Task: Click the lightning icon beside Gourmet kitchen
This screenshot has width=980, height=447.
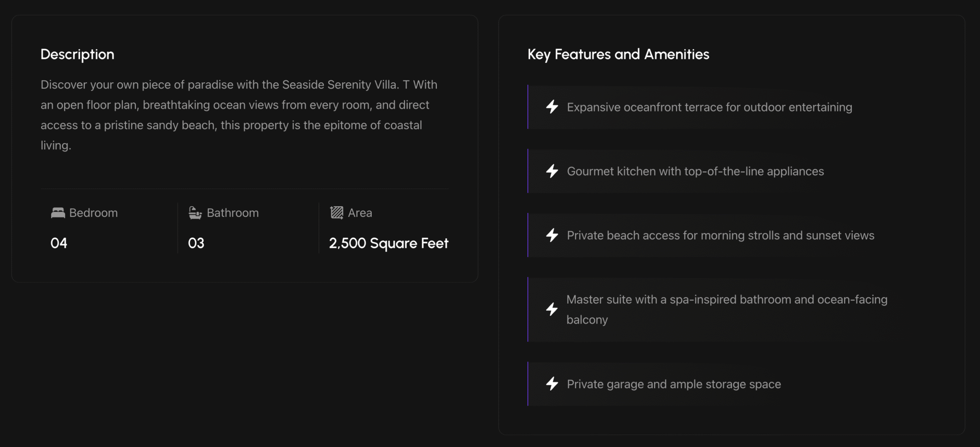Action: 552,171
